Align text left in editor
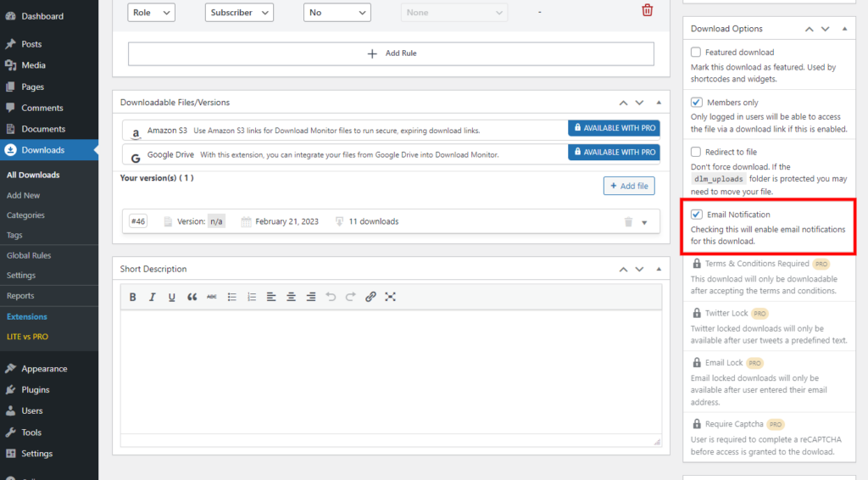The image size is (868, 480). coord(270,297)
